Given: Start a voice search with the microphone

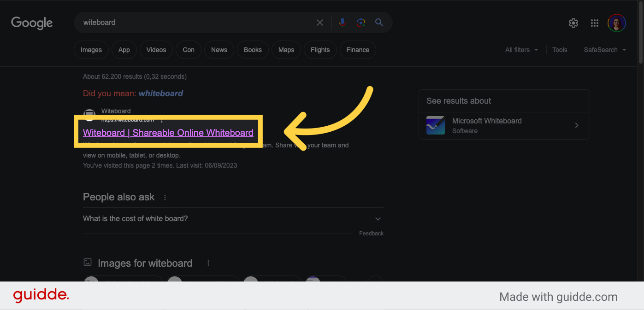Looking at the screenshot, I should 342,22.
